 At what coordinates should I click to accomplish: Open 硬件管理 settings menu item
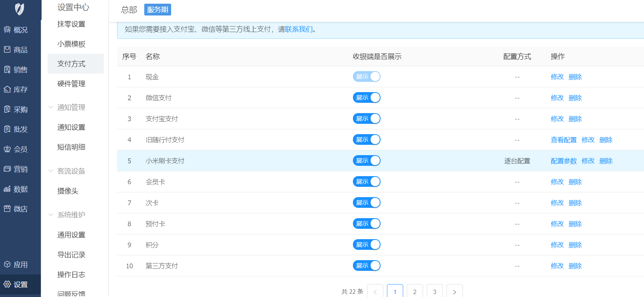click(x=71, y=84)
